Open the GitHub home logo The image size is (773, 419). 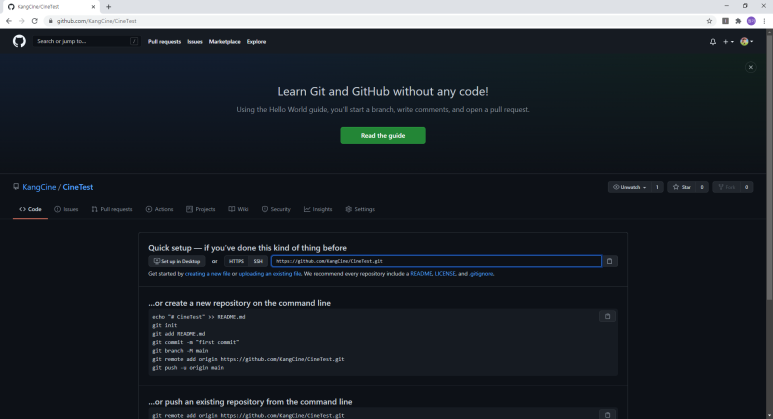pyautogui.click(x=19, y=41)
